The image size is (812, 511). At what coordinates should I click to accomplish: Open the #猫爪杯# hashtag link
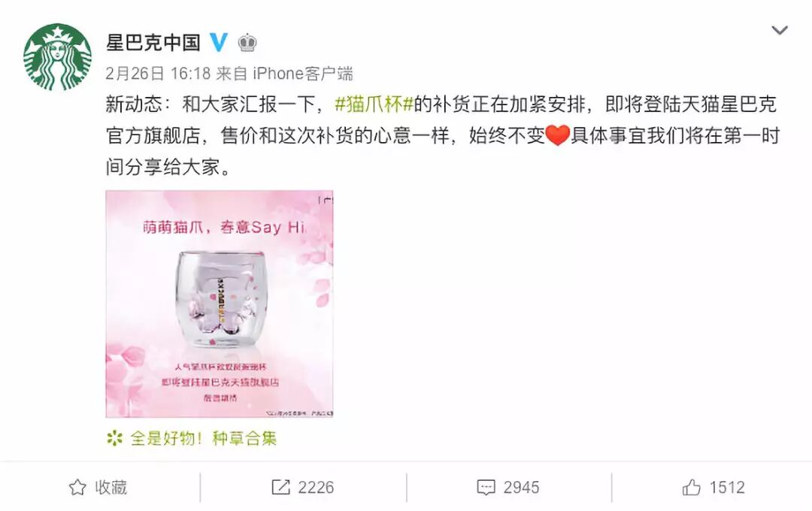[x=374, y=104]
